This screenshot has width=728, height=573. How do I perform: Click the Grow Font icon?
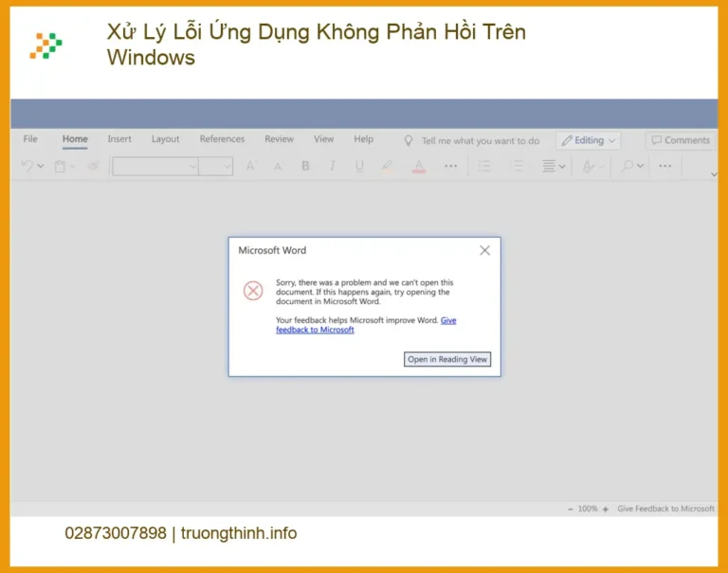(250, 166)
